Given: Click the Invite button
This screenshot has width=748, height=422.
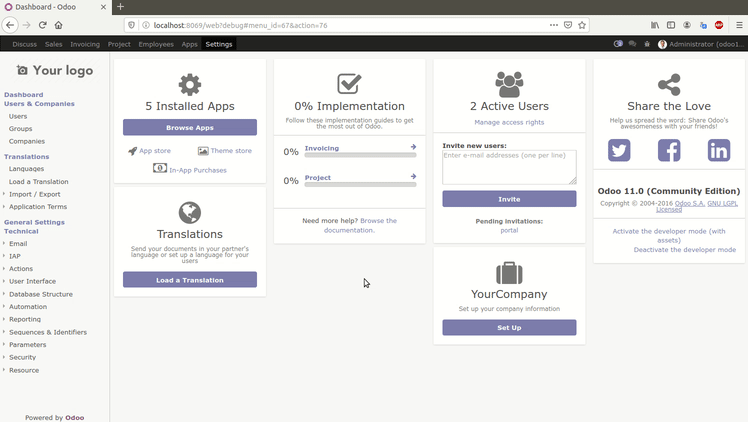Looking at the screenshot, I should [509, 199].
